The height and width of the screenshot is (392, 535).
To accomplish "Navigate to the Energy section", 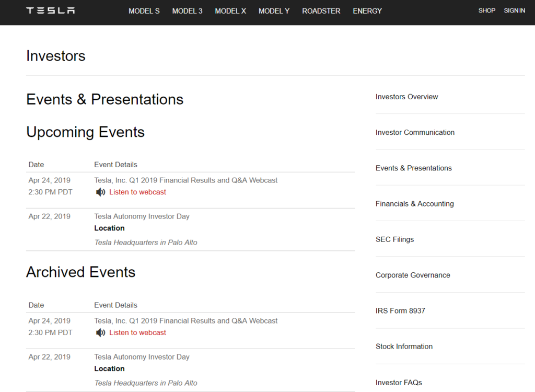I will pyautogui.click(x=367, y=11).
